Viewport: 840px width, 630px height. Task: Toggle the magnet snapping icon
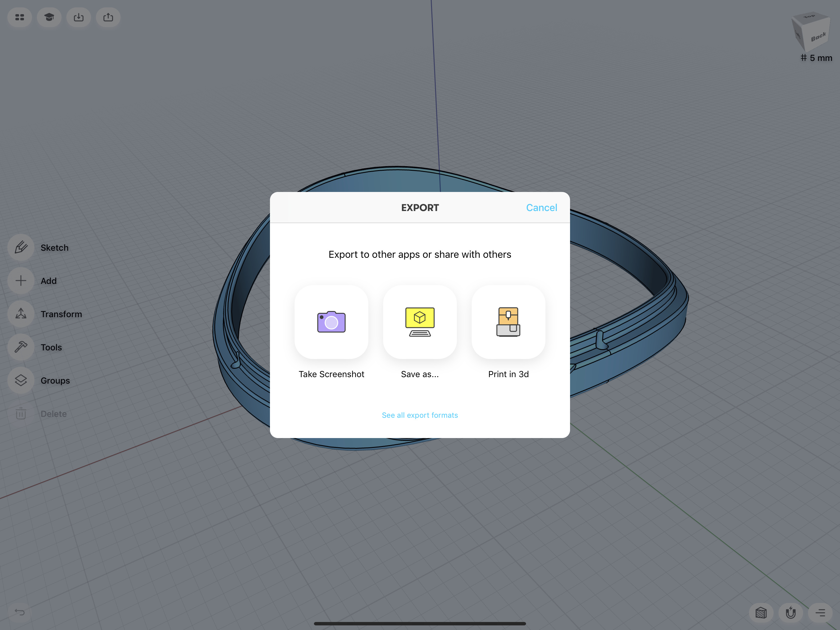coord(790,612)
